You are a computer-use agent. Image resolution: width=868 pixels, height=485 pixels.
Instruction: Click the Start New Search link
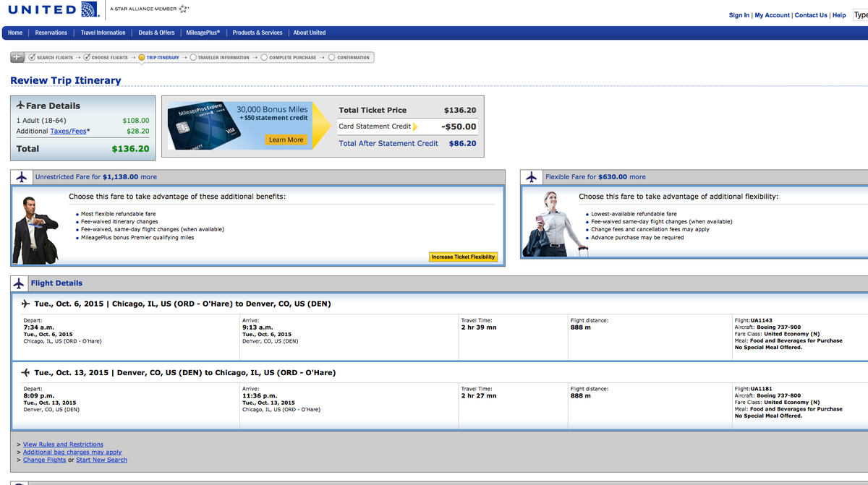point(101,460)
